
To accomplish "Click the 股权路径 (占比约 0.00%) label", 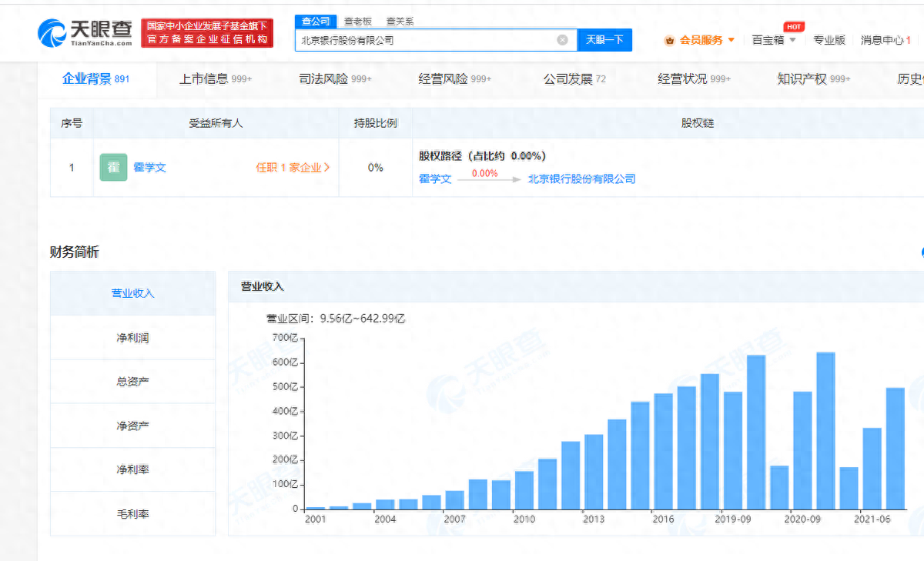I will point(482,155).
